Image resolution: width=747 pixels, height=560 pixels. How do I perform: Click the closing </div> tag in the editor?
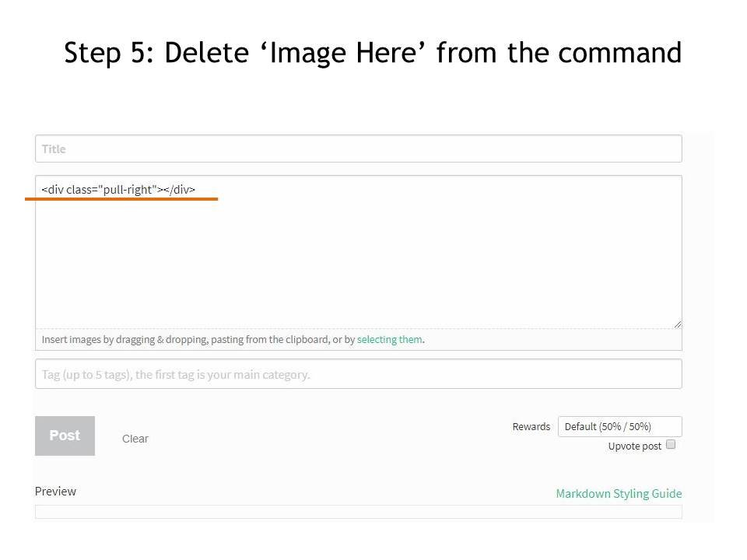pyautogui.click(x=180, y=190)
